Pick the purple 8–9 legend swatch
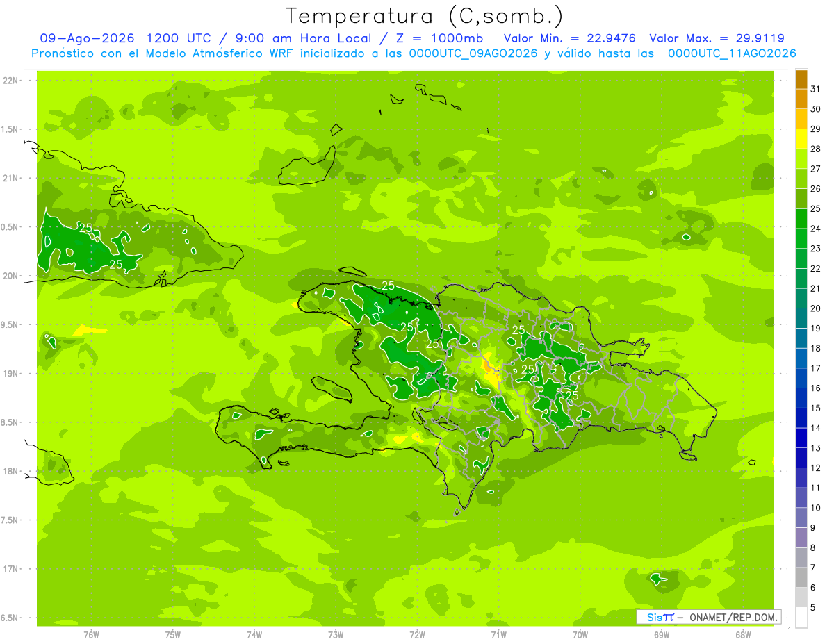834x644 pixels. coord(801,538)
